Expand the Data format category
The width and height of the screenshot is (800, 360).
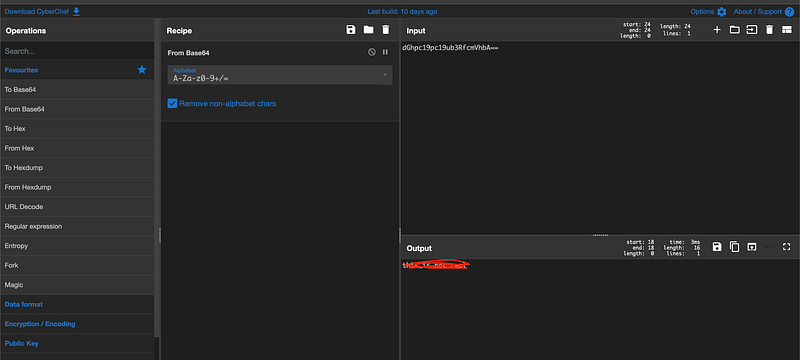click(x=77, y=304)
